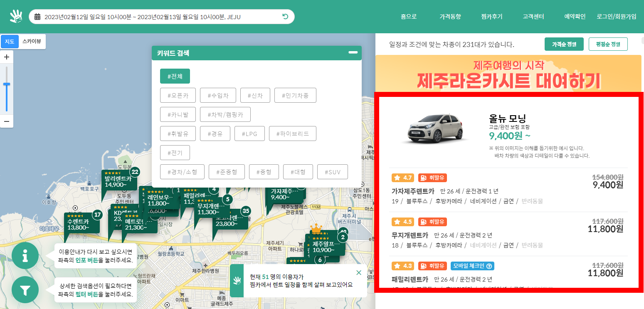Expand the 발리렌트카 cluster marker

[119, 181]
